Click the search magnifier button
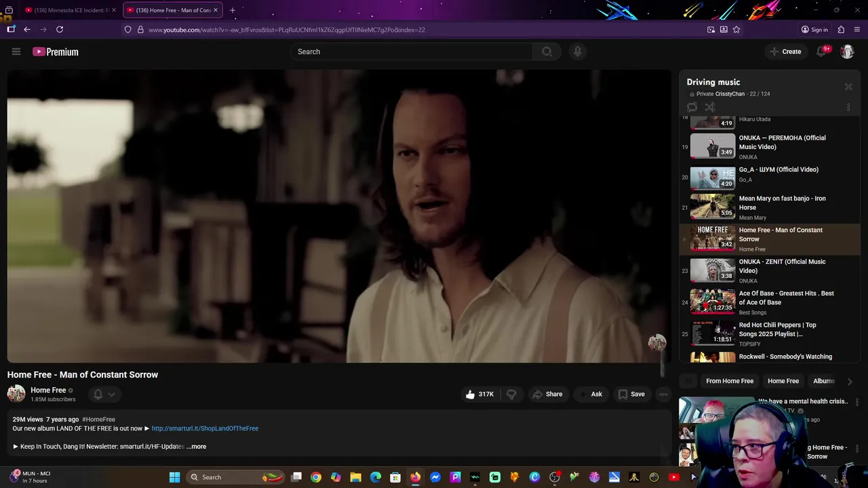Screen dimensions: 868x488 click(x=547, y=52)
